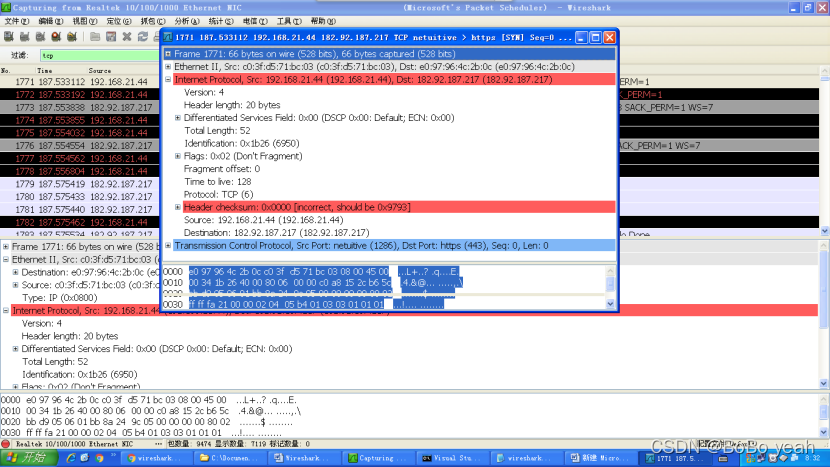The image size is (830, 467).
Task: Launch Chrome from the quick launch bar
Action: pyautogui.click(x=99, y=458)
